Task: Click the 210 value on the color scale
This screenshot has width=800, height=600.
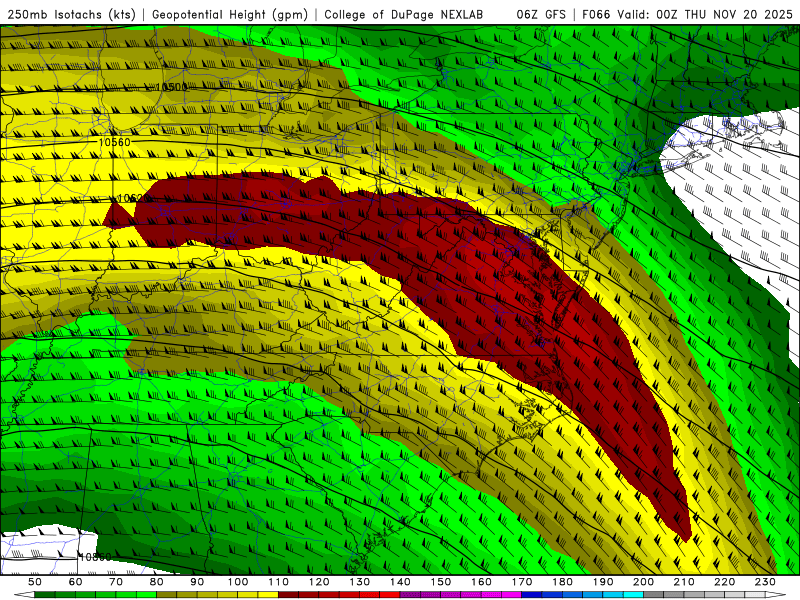Action: click(x=684, y=582)
